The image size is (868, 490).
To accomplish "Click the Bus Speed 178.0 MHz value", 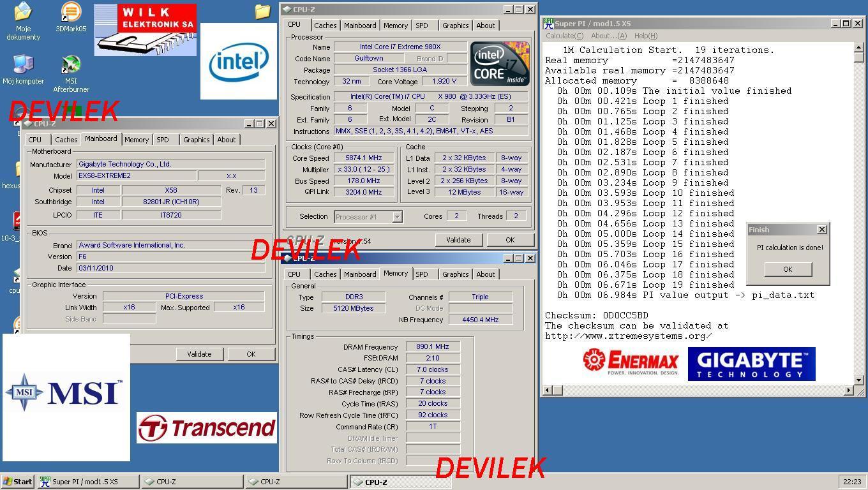I will tap(364, 181).
